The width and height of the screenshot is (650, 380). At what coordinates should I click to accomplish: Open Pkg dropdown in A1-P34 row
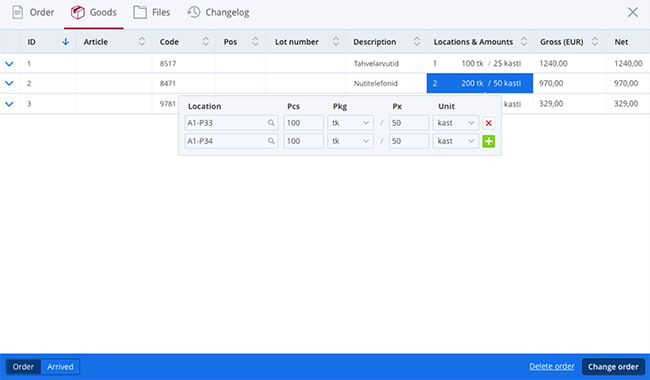350,141
